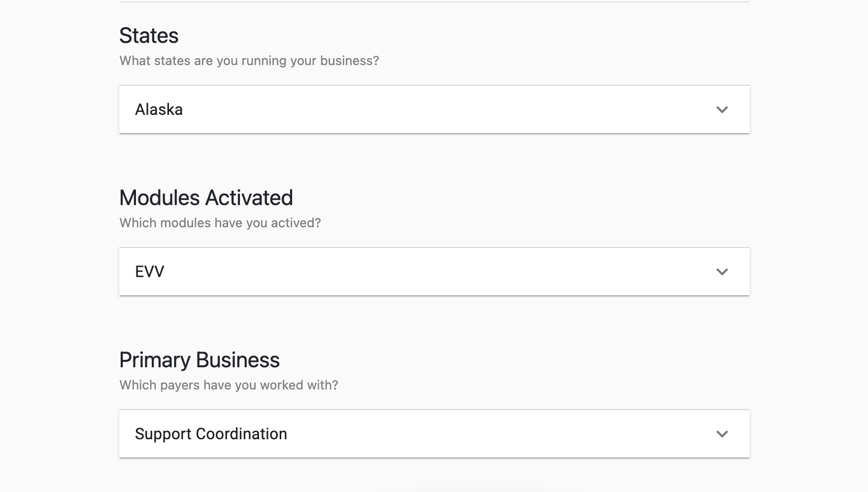868x492 pixels.
Task: Click the chevron beside Support Coordination
Action: [722, 434]
